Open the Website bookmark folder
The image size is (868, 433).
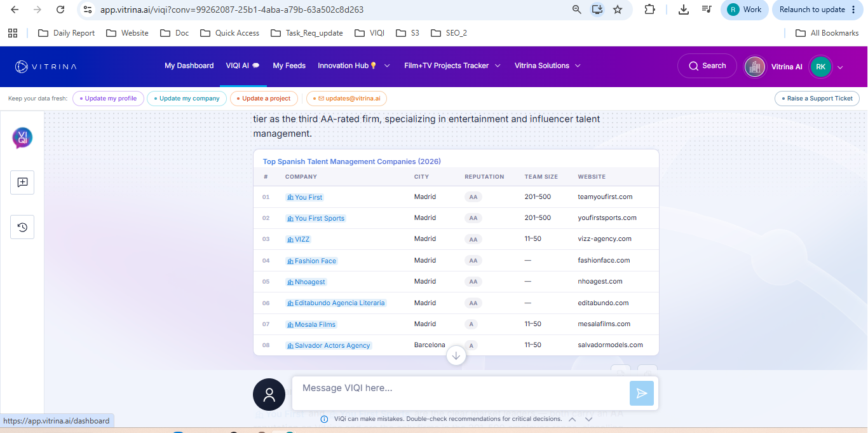click(x=127, y=33)
